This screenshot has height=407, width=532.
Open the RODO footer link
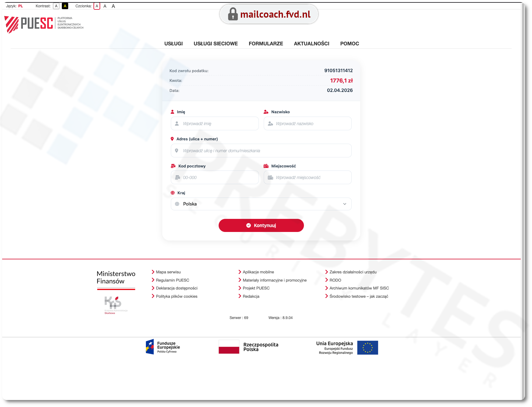click(x=335, y=280)
